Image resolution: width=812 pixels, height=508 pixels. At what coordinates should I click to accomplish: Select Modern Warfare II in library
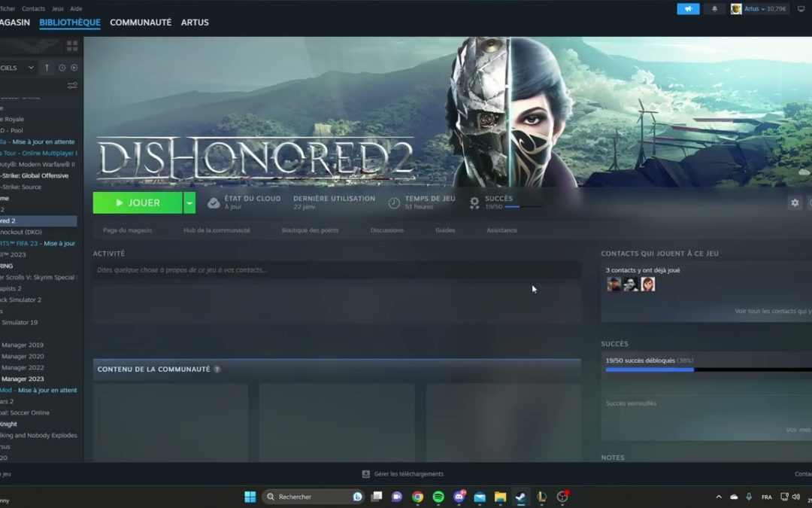[38, 164]
